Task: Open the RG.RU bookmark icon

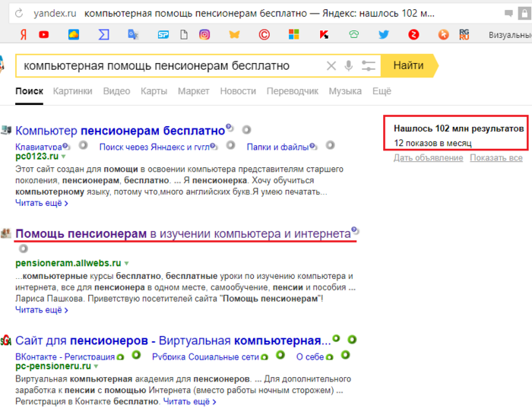Action: coord(464,35)
